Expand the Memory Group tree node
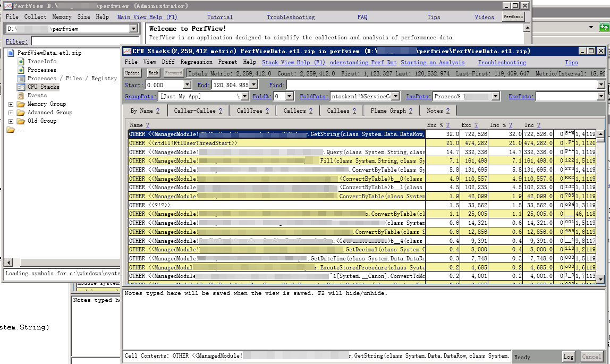The image size is (610, 364). [x=11, y=104]
